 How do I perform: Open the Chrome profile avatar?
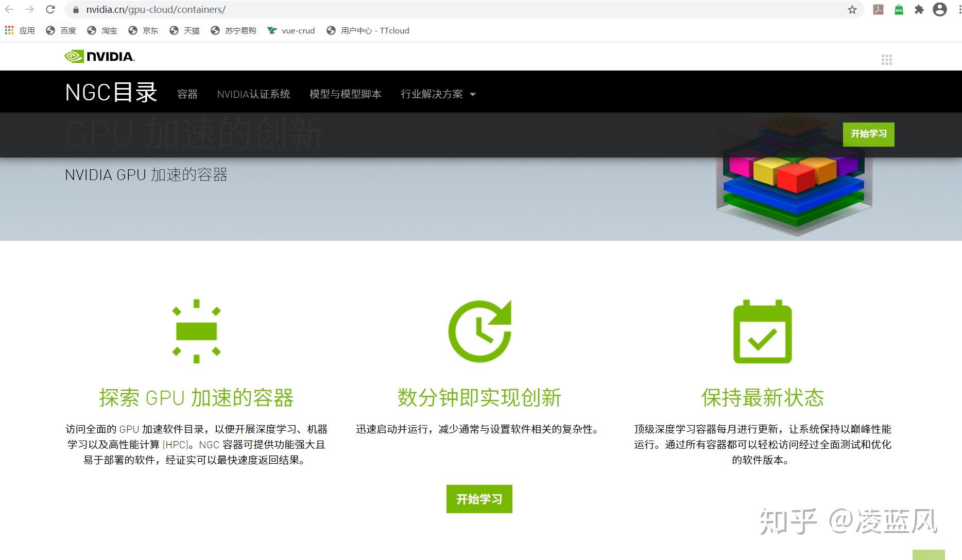point(939,9)
